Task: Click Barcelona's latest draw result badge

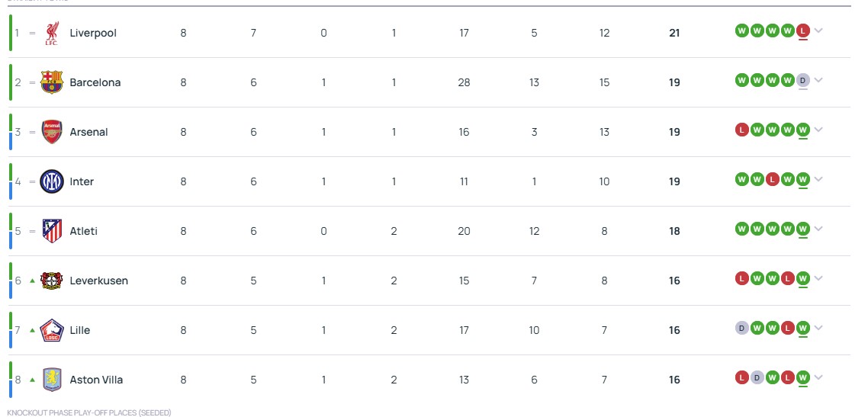Action: tap(802, 81)
